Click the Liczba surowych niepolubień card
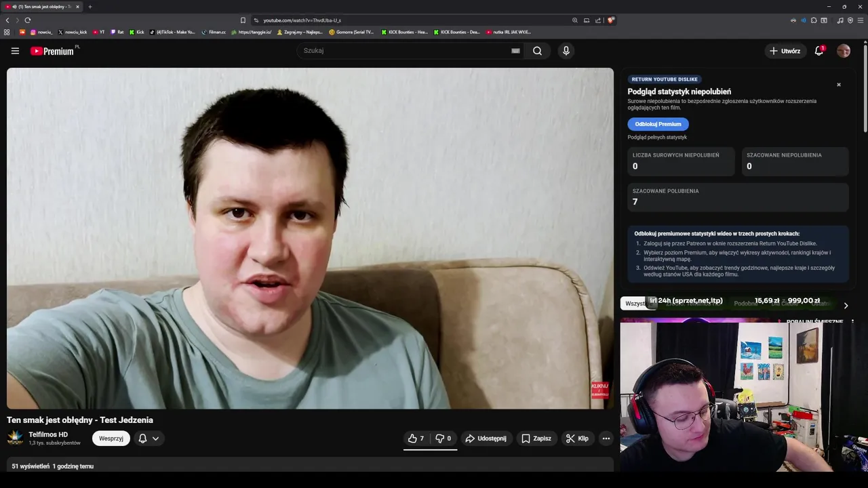The height and width of the screenshot is (488, 868). coord(681,161)
